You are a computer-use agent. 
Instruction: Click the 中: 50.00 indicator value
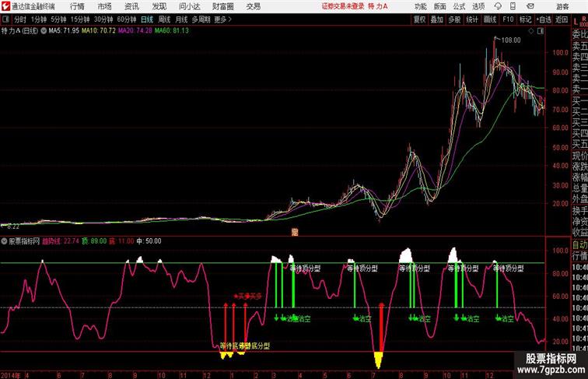pos(149,241)
